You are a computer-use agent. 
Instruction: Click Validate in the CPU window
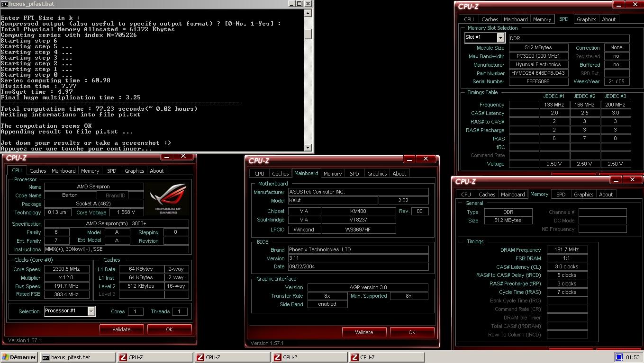coord(121,329)
